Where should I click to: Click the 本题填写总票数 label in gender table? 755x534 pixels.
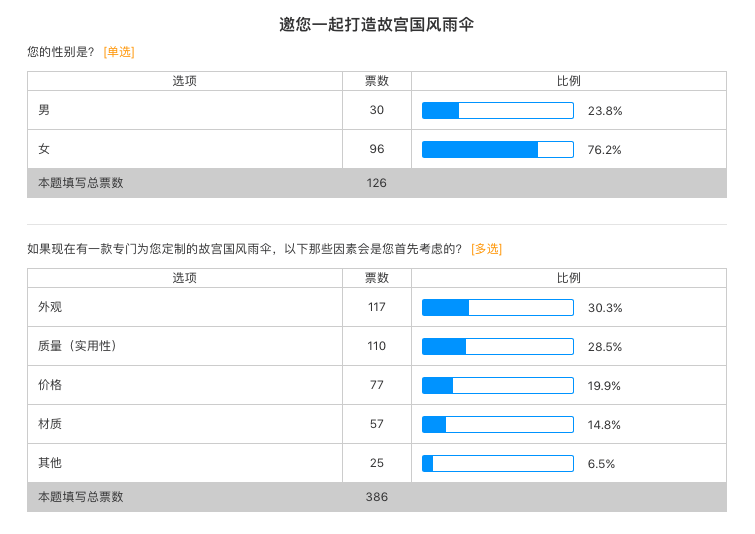pyautogui.click(x=81, y=183)
